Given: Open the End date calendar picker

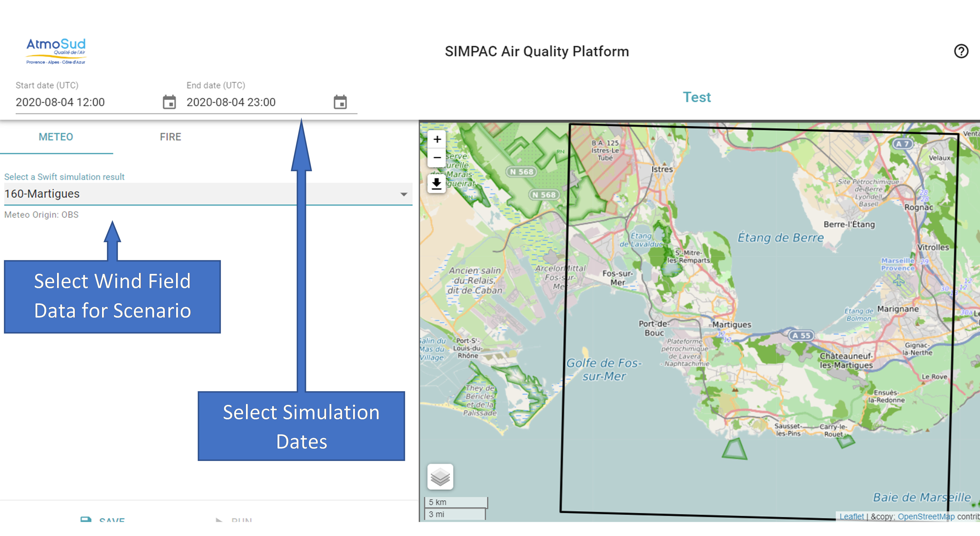Looking at the screenshot, I should [340, 102].
